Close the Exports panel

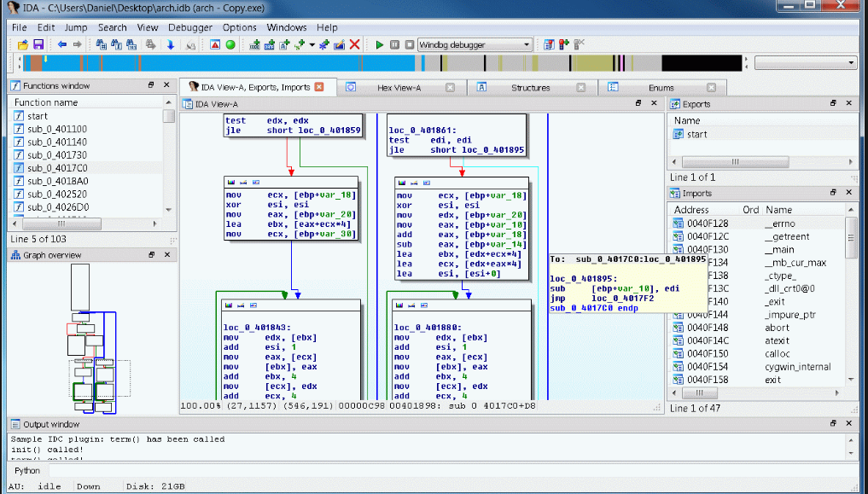(849, 103)
